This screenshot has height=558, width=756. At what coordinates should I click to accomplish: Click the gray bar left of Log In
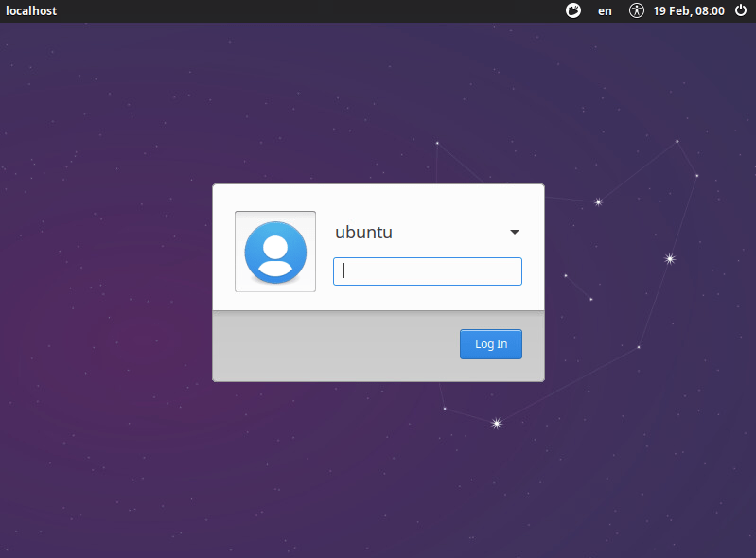point(331,345)
